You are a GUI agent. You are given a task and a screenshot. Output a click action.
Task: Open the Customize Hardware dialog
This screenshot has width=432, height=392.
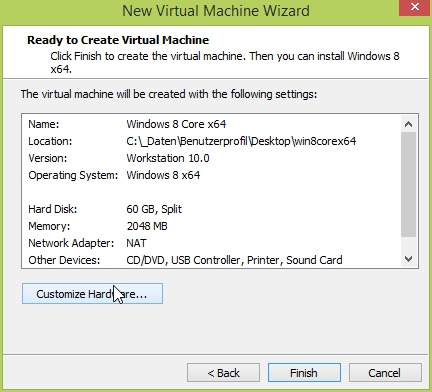tap(92, 294)
